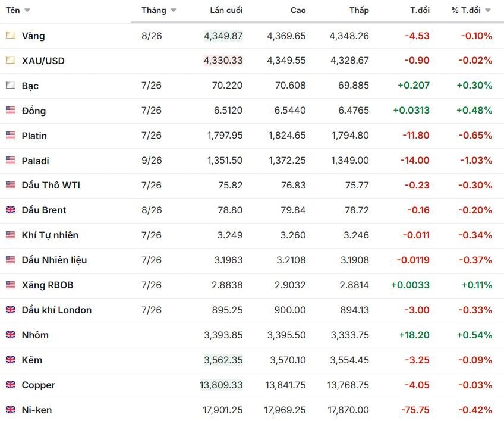Image resolution: width=504 pixels, height=421 pixels.
Task: Sort by the Tên column arrow
Action: [27, 10]
